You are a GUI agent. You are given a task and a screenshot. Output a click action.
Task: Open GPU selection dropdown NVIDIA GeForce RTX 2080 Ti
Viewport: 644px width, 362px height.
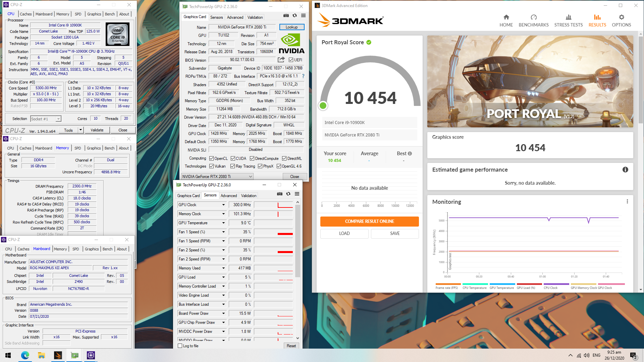point(217,176)
